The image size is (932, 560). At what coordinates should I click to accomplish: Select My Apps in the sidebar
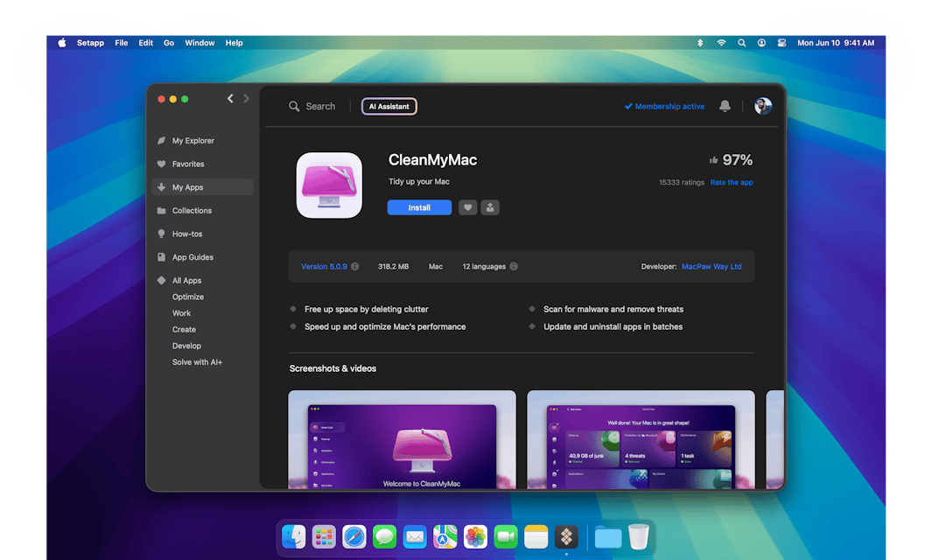click(x=202, y=187)
